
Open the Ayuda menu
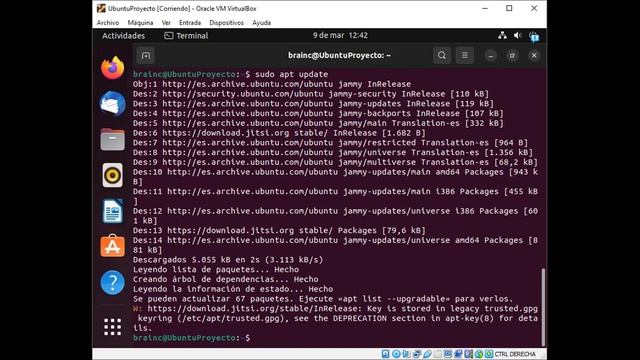pyautogui.click(x=261, y=23)
